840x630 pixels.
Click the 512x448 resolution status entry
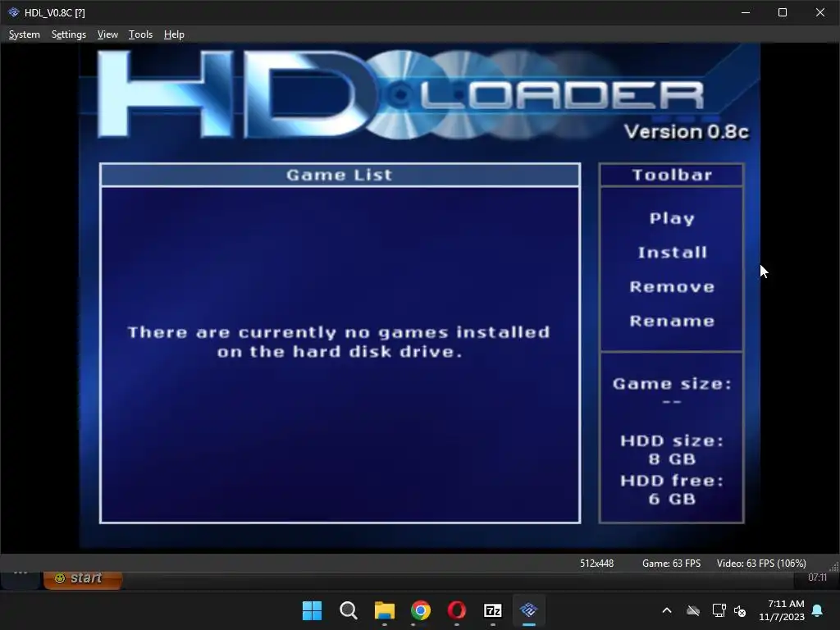596,564
